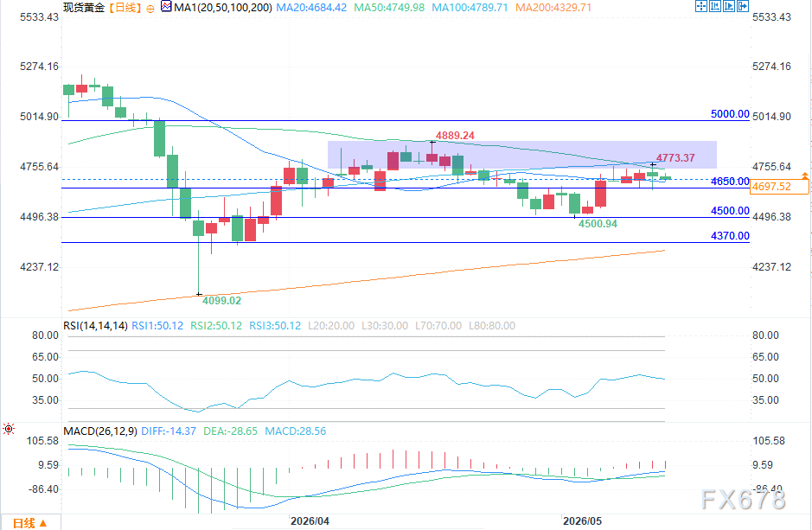
Task: Select the MACD(26,12,9) indicator label
Action: click(x=100, y=431)
